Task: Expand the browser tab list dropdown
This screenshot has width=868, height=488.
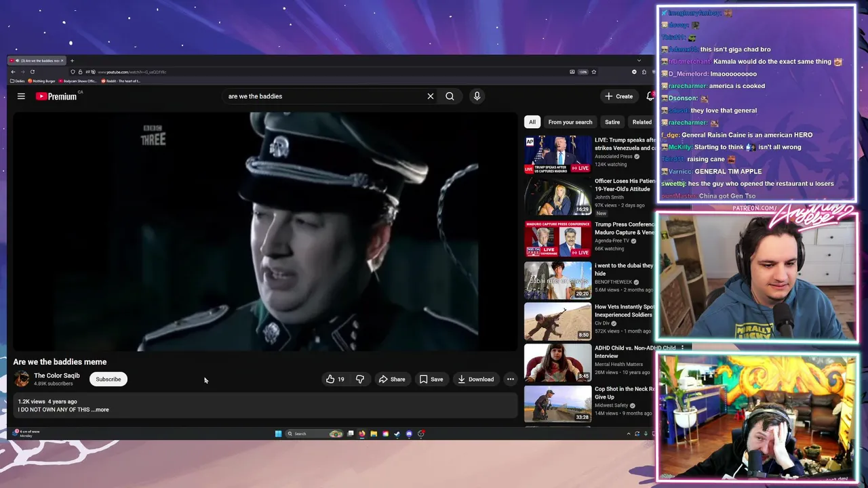Action: click(639, 60)
